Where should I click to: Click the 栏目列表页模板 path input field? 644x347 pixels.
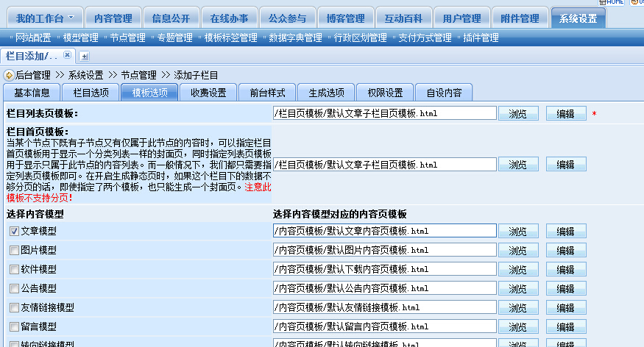384,113
